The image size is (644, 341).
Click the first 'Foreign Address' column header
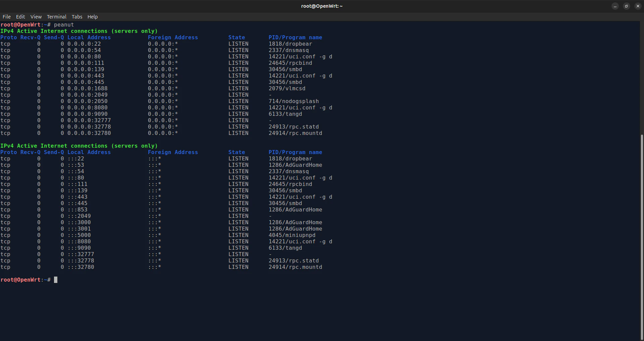[173, 38]
